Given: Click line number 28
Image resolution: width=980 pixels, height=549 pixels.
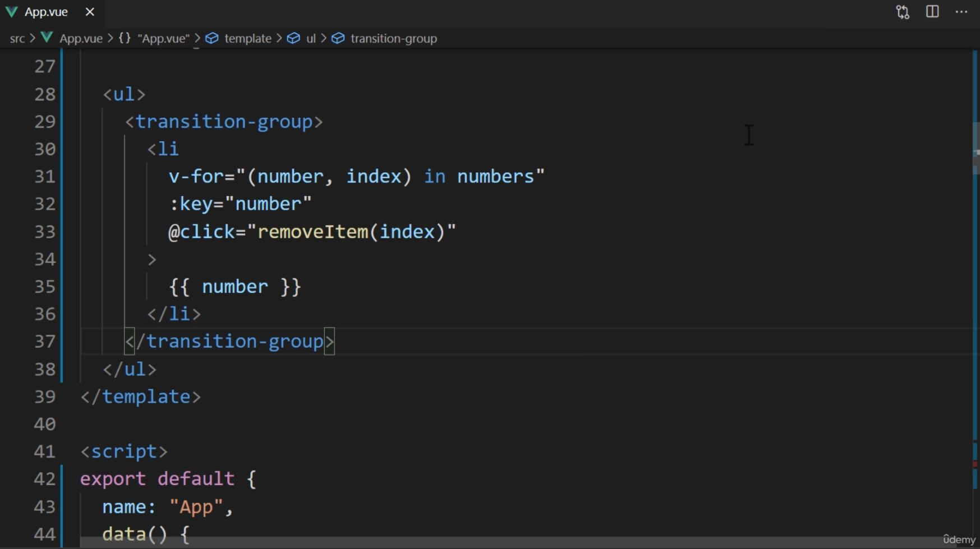Looking at the screenshot, I should 45,94.
